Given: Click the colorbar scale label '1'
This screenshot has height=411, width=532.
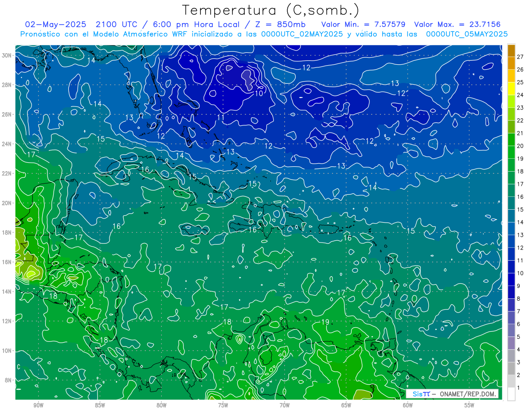Looking at the screenshot, I should point(519,388).
